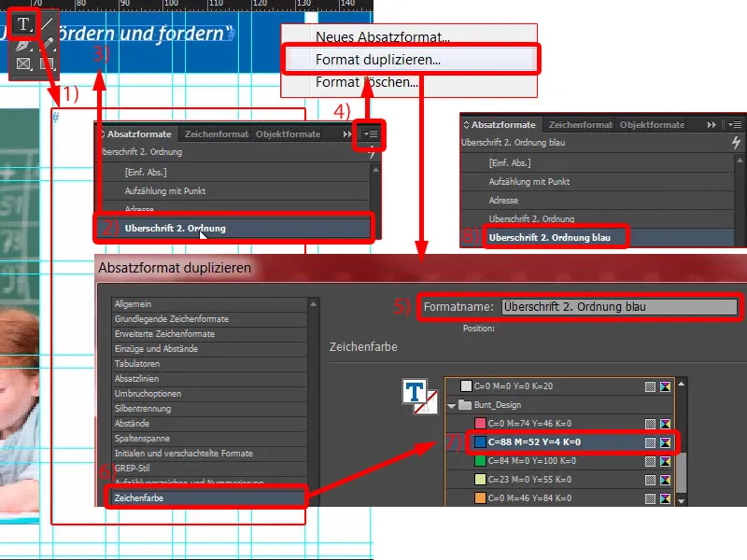Open Grundlegende Zeichenformate section
The height and width of the screenshot is (560, 747).
209,319
